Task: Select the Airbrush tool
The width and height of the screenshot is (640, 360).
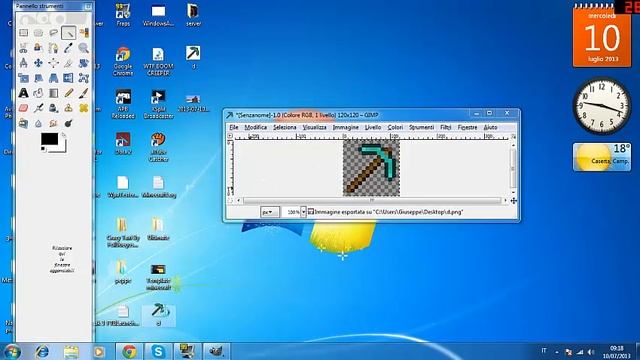Action: 38,108
